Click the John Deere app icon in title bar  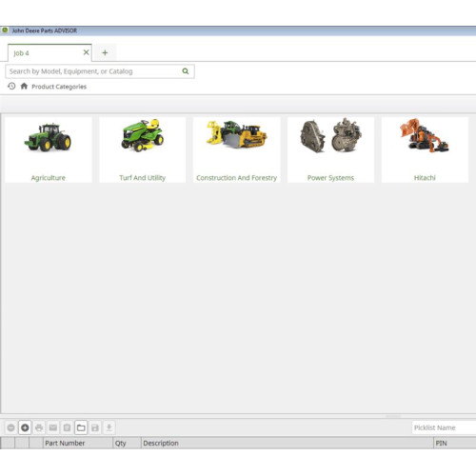coord(5,30)
